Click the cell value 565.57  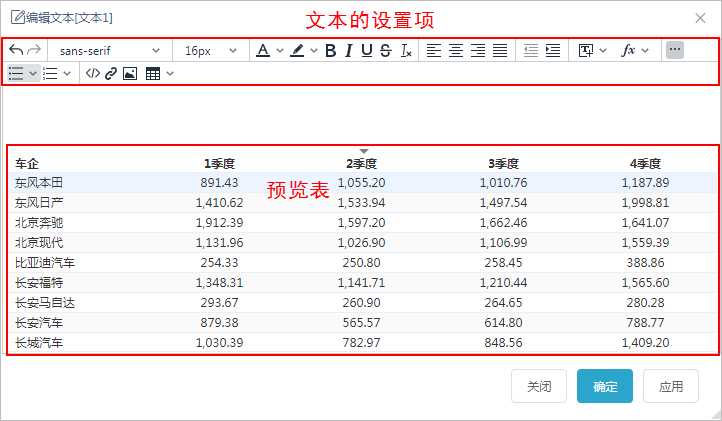(361, 323)
